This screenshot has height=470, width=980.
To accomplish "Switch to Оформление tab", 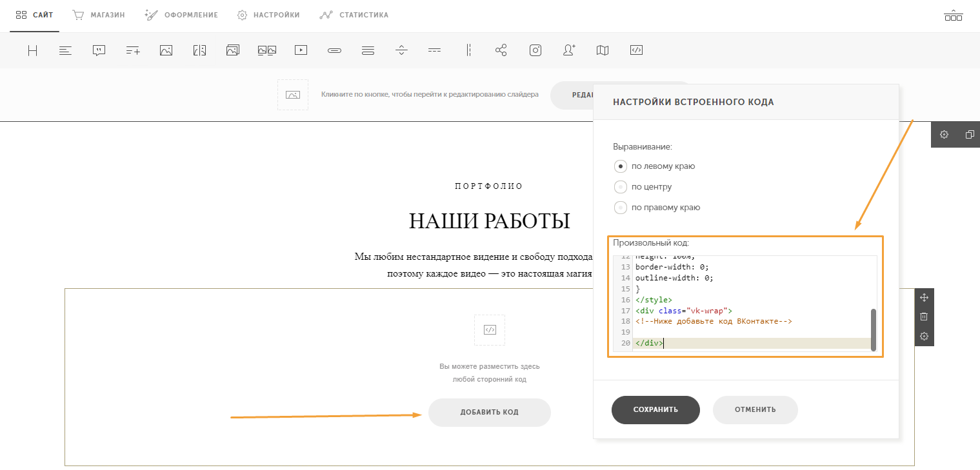I will click(181, 15).
